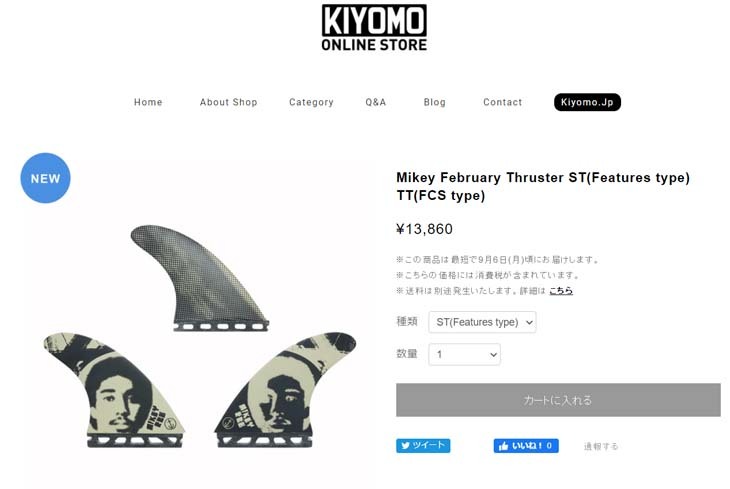Click the Facebook thumbs-up like button
730x489 pixels.
pyautogui.click(x=526, y=446)
